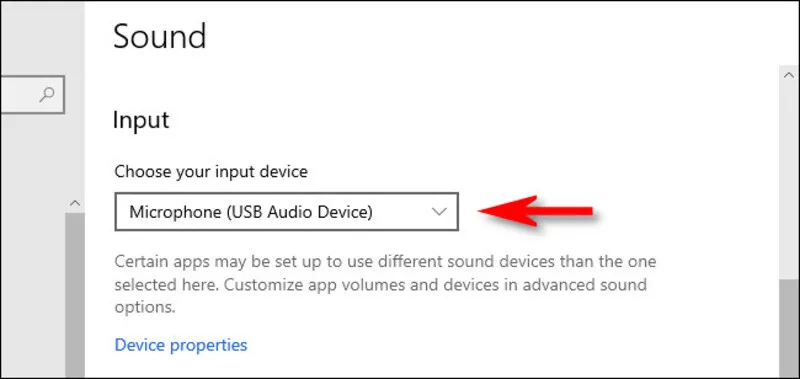Open the Device properties link

pos(181,345)
